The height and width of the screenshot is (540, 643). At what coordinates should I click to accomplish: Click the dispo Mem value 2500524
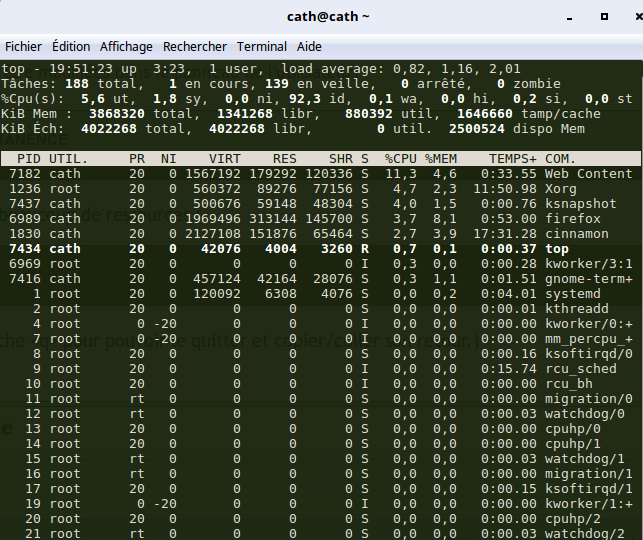(x=477, y=129)
